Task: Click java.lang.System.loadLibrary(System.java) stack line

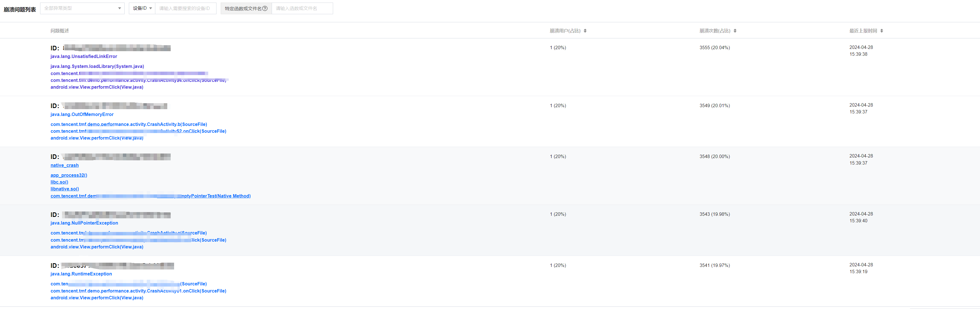Action: [x=97, y=67]
